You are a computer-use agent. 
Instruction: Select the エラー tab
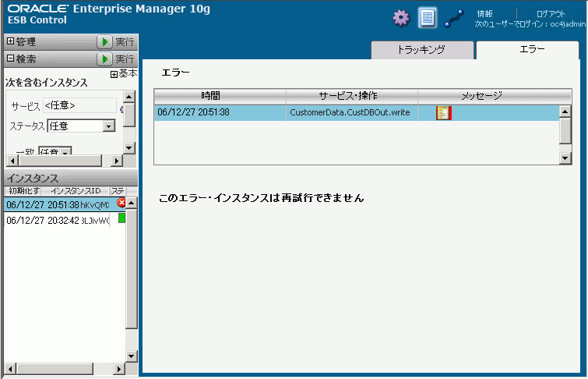pyautogui.click(x=527, y=50)
